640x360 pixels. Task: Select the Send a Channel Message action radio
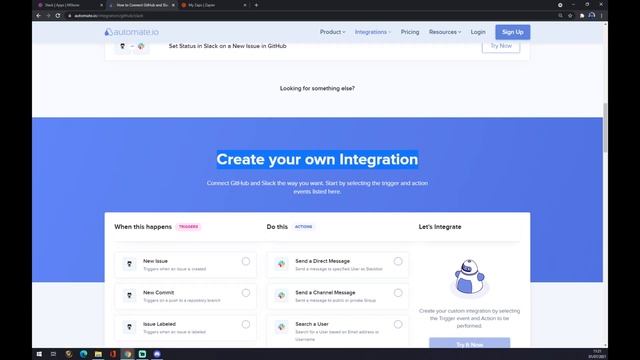coord(398,293)
